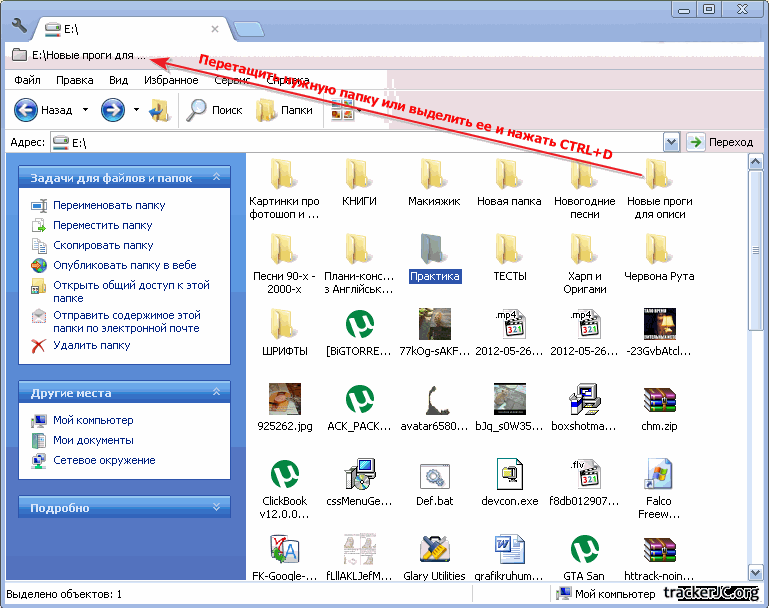Click the Назад (Back) arrow icon
769x608 pixels.
pos(26,110)
